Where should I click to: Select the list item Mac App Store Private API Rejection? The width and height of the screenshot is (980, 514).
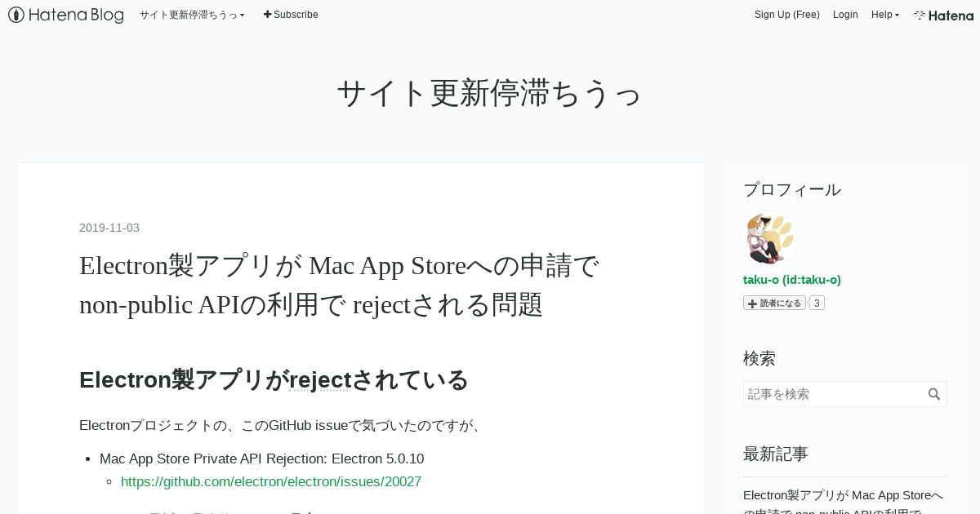[x=261, y=459]
